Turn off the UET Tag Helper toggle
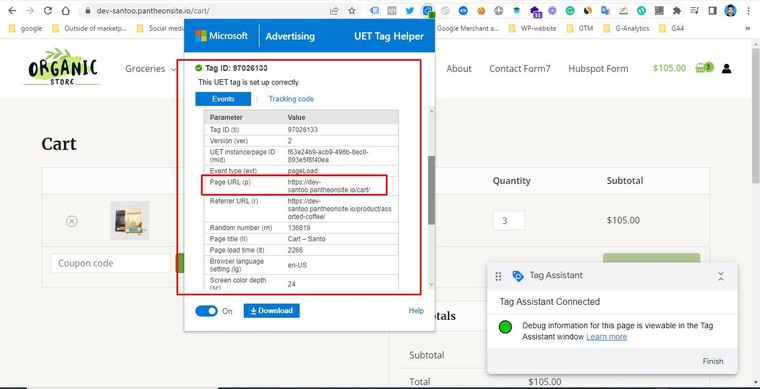Screen dimensions: 760x389 click(x=206, y=311)
